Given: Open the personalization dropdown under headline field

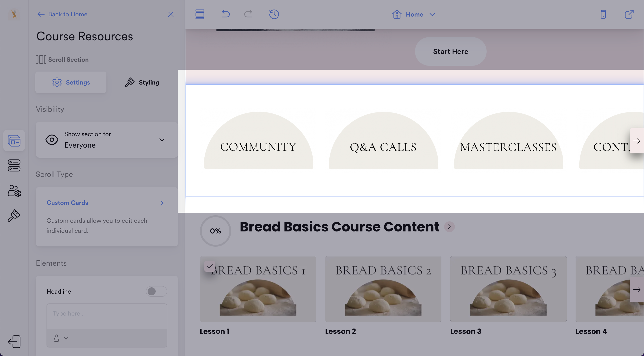Looking at the screenshot, I should point(61,338).
